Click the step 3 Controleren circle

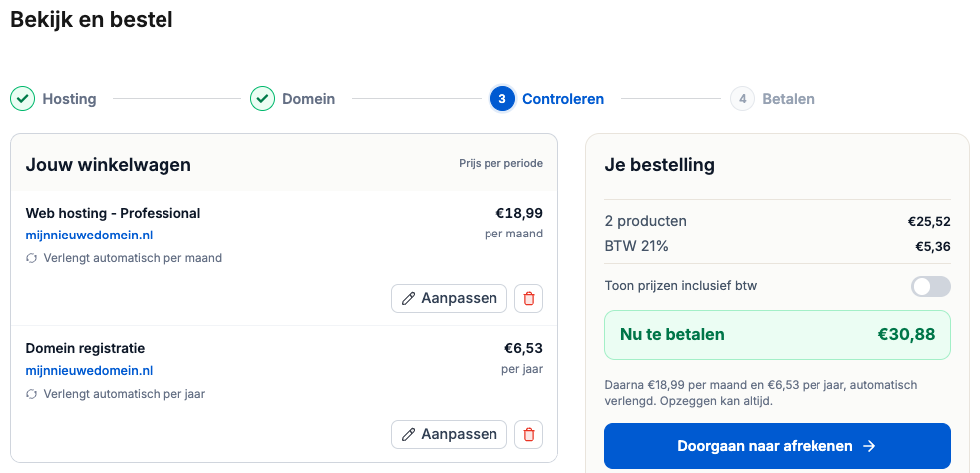coord(502,99)
